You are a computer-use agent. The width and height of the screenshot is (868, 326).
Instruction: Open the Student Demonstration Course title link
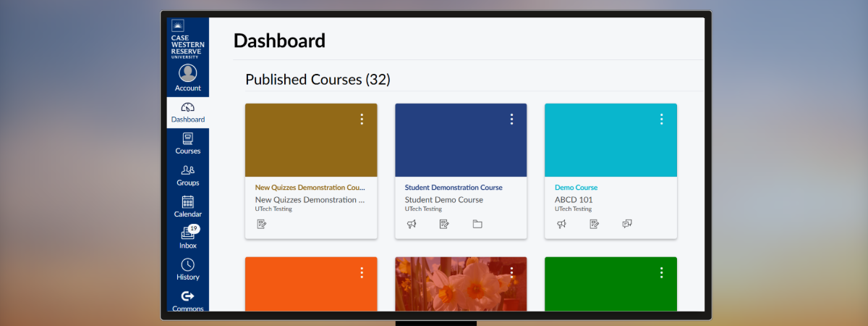(x=454, y=188)
